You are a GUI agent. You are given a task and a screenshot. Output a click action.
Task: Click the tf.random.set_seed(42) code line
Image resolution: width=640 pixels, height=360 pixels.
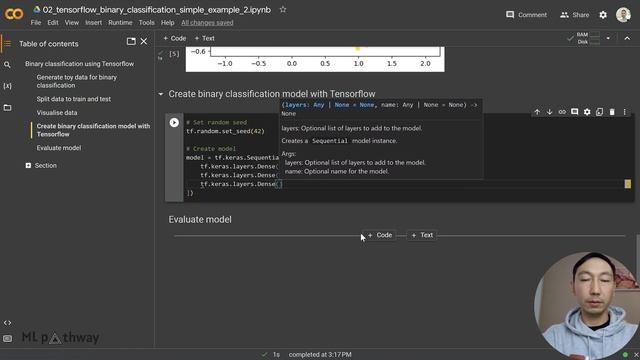coord(225,131)
